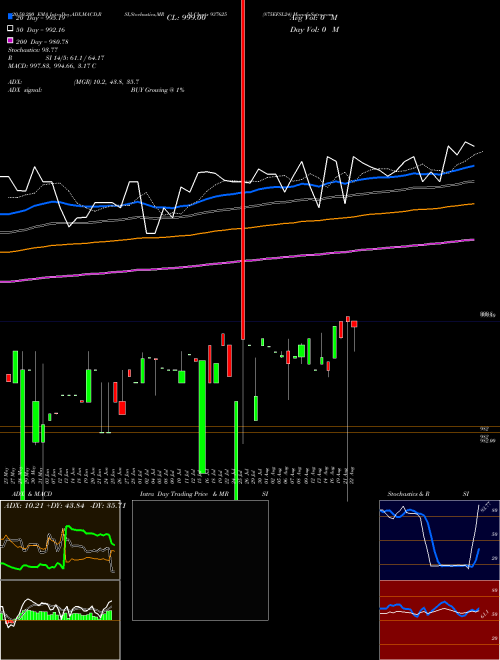500x660 pixels.
Task: Open the red RSI chart panel
Action: pyautogui.click(x=439, y=620)
